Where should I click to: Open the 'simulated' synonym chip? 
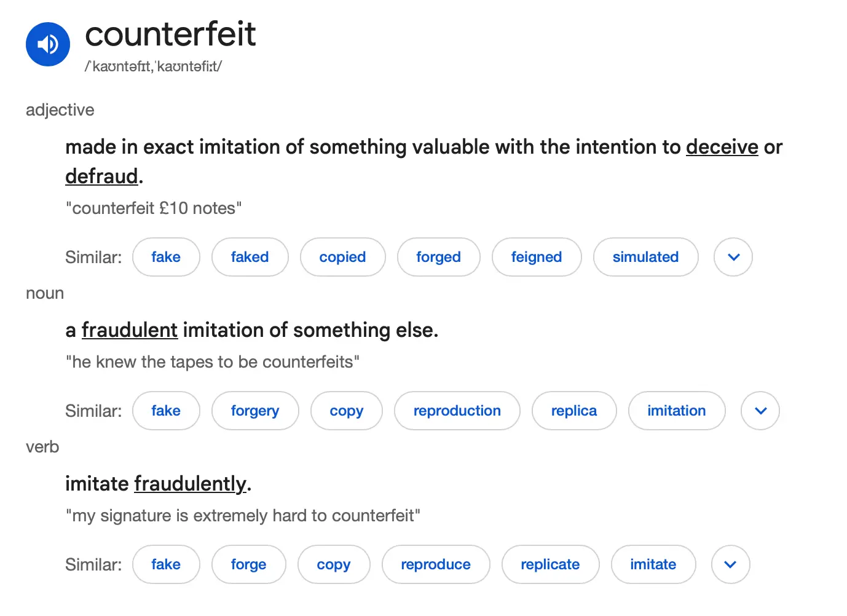point(645,257)
